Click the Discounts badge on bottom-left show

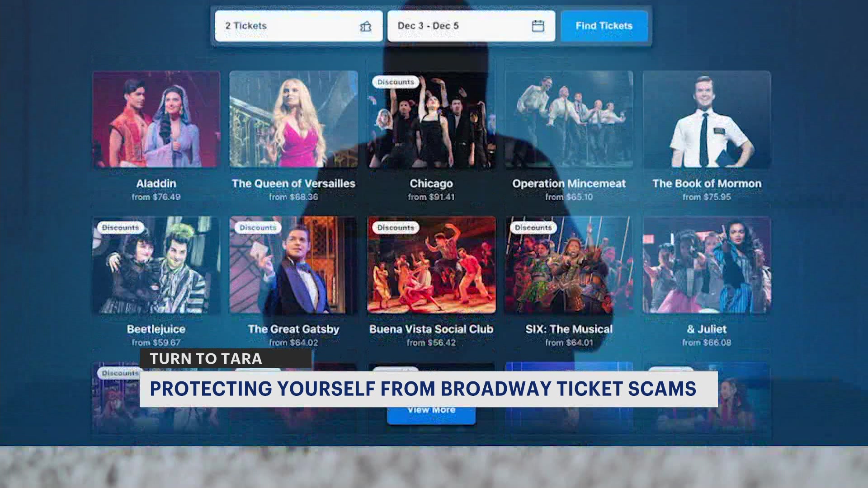pos(120,373)
